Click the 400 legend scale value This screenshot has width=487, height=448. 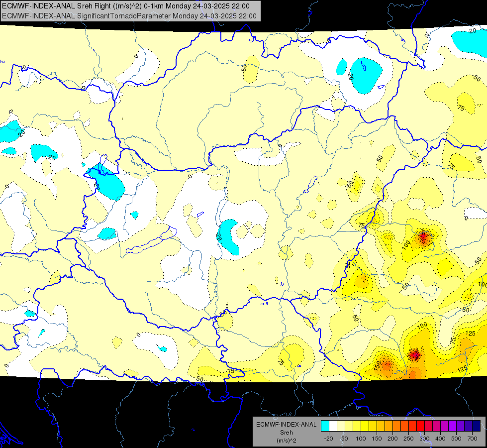[x=440, y=439]
